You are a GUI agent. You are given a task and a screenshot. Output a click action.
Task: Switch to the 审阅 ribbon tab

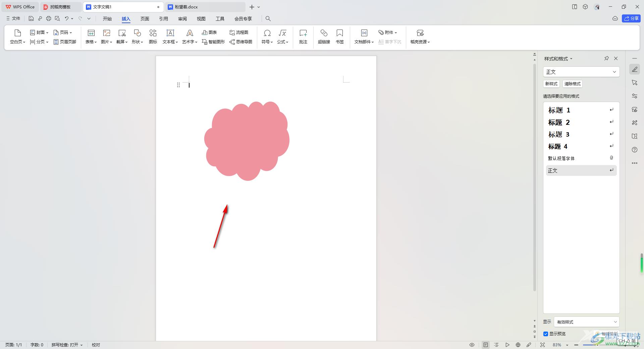point(182,19)
